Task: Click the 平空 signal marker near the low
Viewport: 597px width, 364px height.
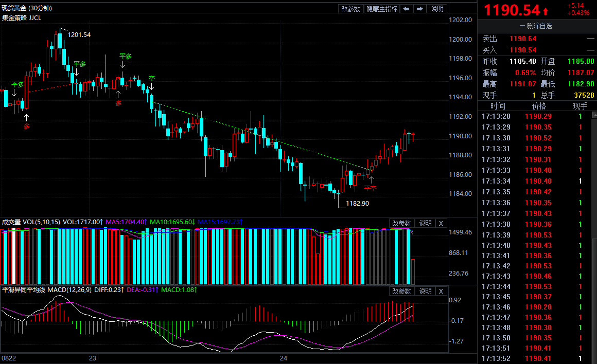Action: (370, 188)
